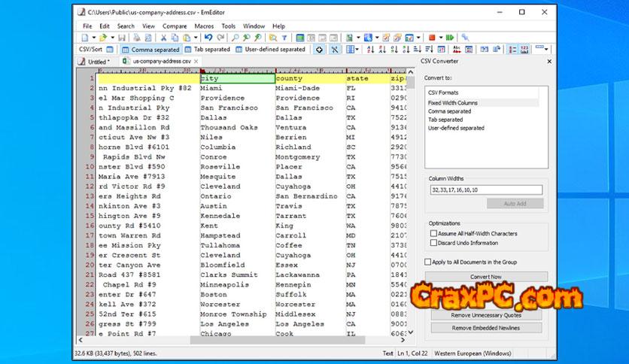Tick Apply to All Documents in the Group

(x=429, y=262)
